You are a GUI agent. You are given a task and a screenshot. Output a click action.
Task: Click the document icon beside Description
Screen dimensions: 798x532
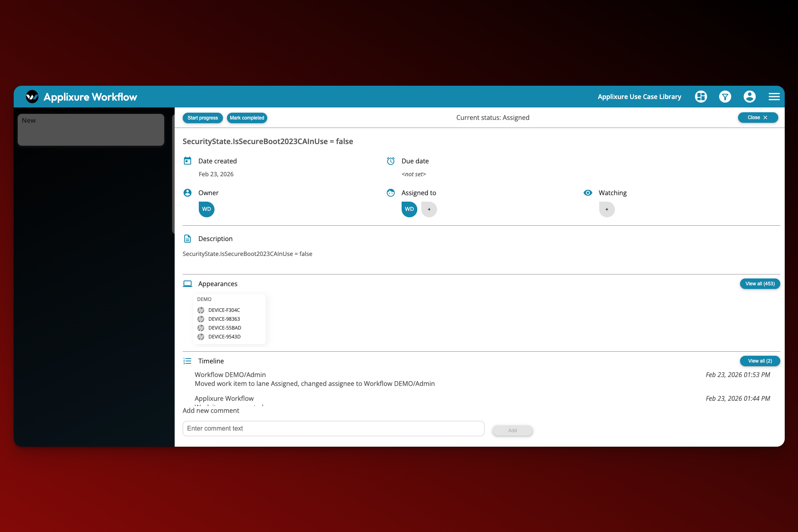188,238
